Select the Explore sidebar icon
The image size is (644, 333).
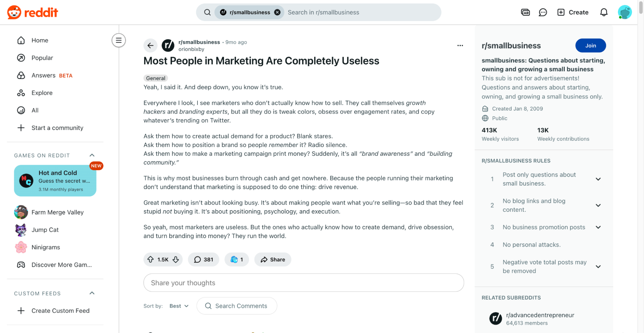21,93
